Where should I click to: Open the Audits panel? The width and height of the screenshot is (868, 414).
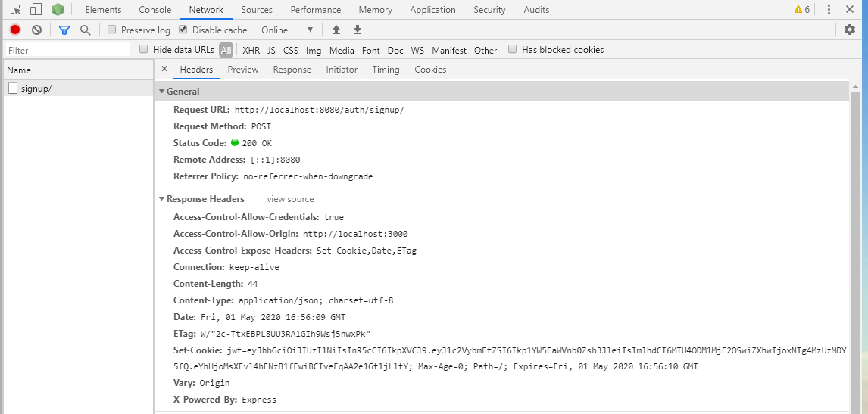point(536,9)
